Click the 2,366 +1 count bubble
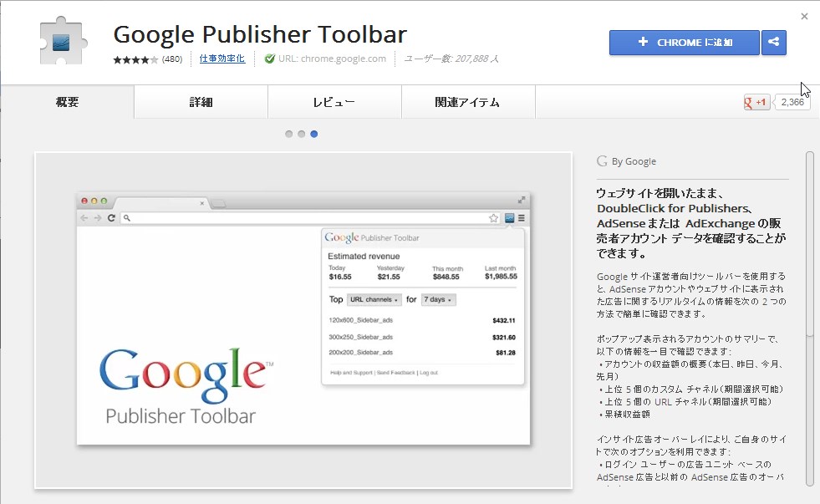Image resolution: width=820 pixels, height=504 pixels. point(792,103)
